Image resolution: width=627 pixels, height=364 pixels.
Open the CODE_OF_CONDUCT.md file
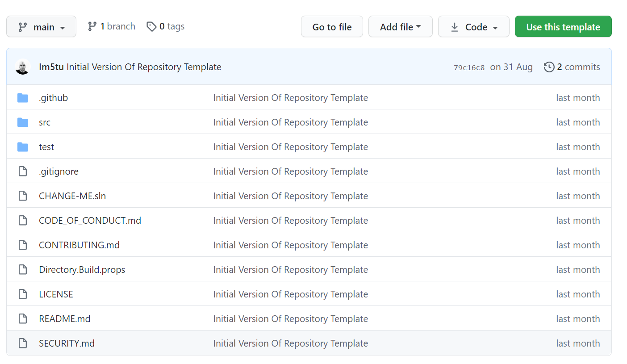[90, 221]
